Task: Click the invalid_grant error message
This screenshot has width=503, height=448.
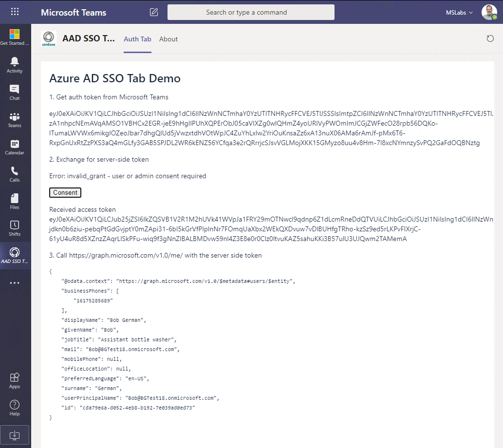Action: click(x=128, y=176)
